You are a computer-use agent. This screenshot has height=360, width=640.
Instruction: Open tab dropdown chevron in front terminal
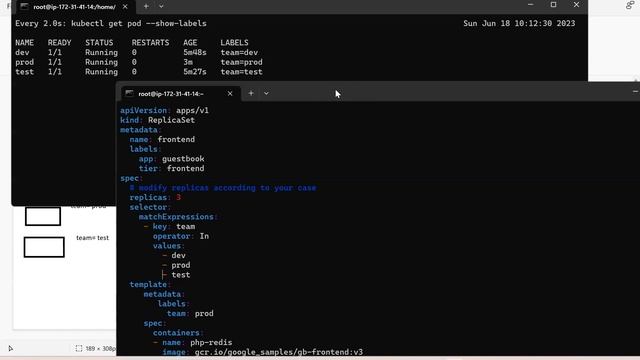pyautogui.click(x=266, y=93)
